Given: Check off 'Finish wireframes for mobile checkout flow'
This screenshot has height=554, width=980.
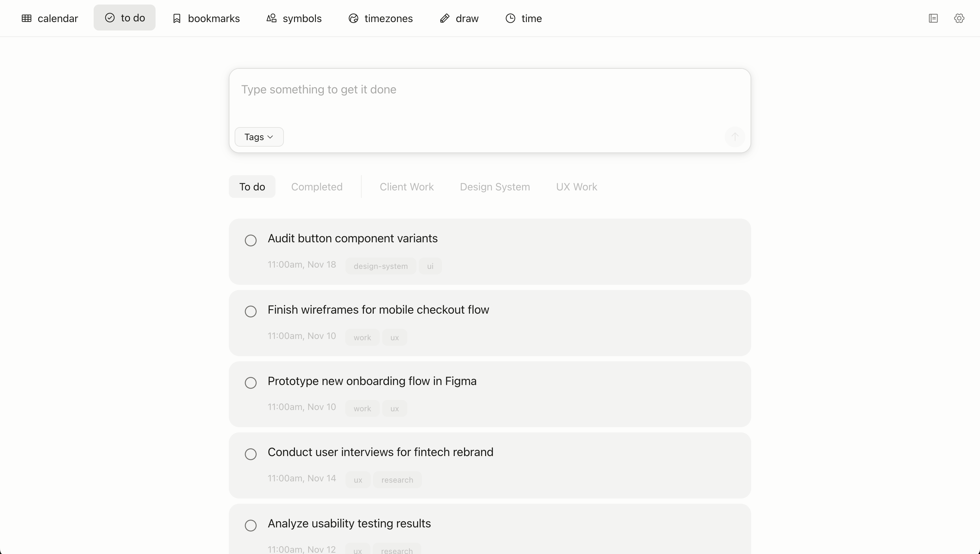Looking at the screenshot, I should [x=251, y=311].
